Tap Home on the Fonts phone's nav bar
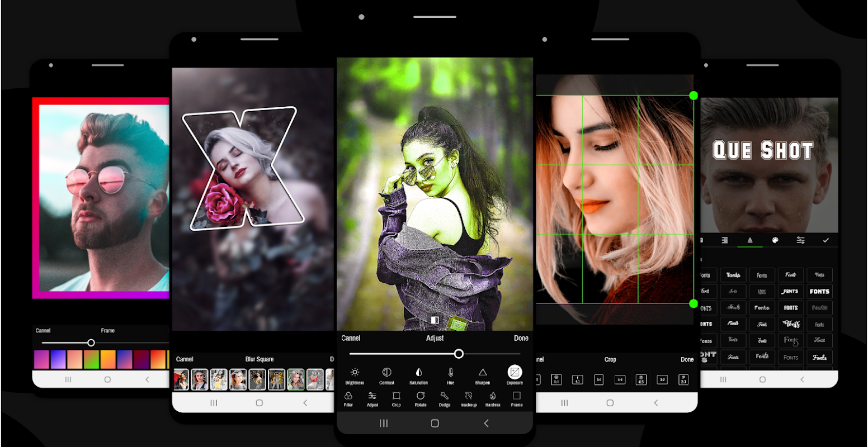The height and width of the screenshot is (447, 868). click(762, 379)
